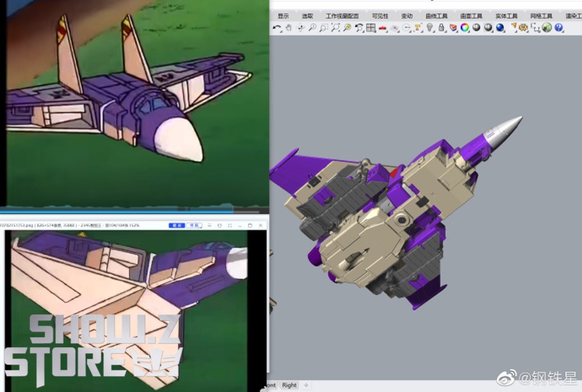The image size is (582, 392).
Task: Click the outlined blue button in image viewer title bar
Action: 194,226
